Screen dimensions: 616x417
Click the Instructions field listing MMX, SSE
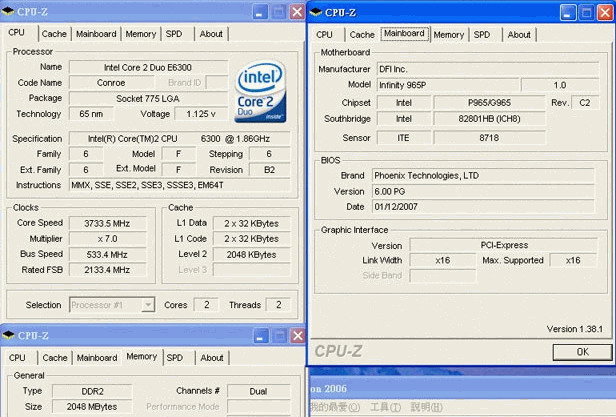[180, 185]
